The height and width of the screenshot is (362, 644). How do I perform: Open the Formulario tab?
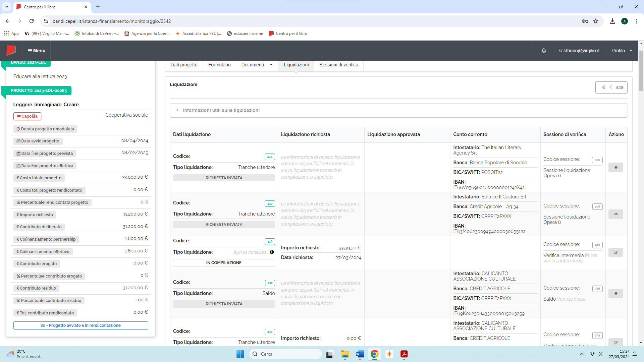pos(219,65)
